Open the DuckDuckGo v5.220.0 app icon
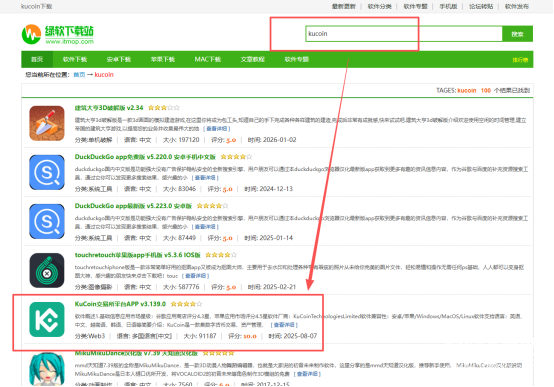 47,172
